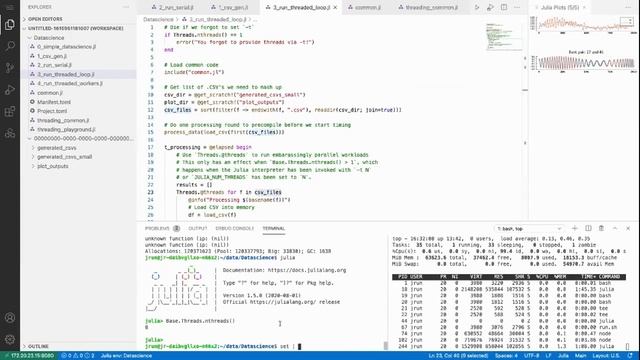Open the Extensions view
The image size is (640, 360).
point(10,111)
